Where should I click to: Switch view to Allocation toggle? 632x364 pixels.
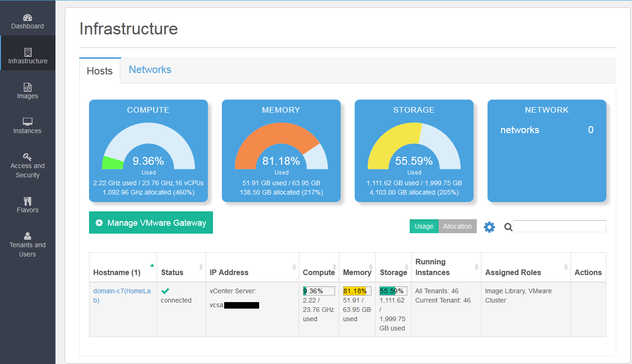pyautogui.click(x=457, y=226)
